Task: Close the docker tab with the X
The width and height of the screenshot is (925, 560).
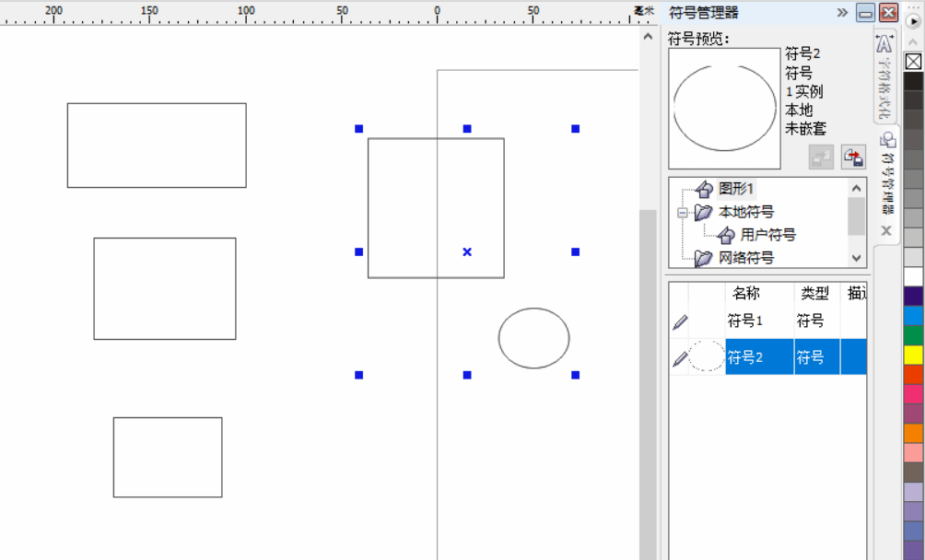Action: coord(886,230)
